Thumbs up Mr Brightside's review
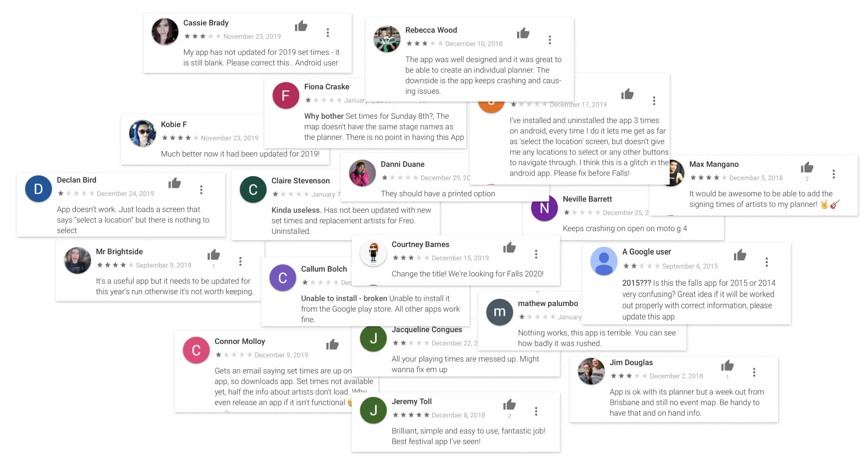Viewport: 868px width, 475px height. pos(214,255)
